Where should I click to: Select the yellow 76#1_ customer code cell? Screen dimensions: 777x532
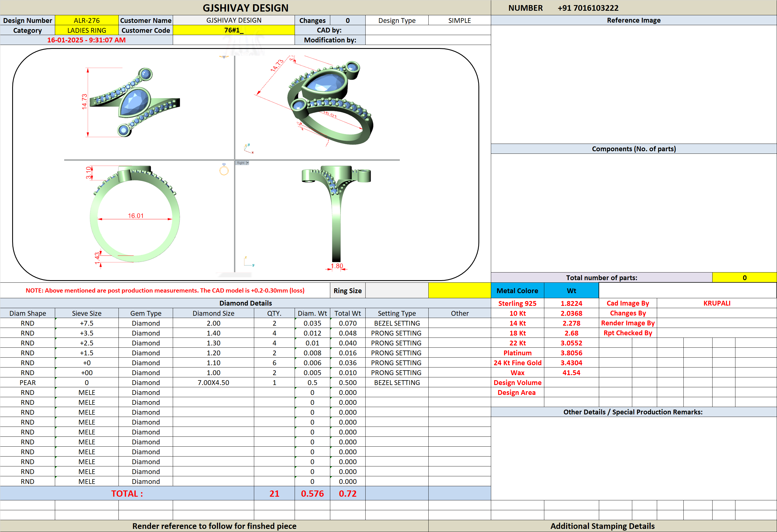pyautogui.click(x=234, y=31)
